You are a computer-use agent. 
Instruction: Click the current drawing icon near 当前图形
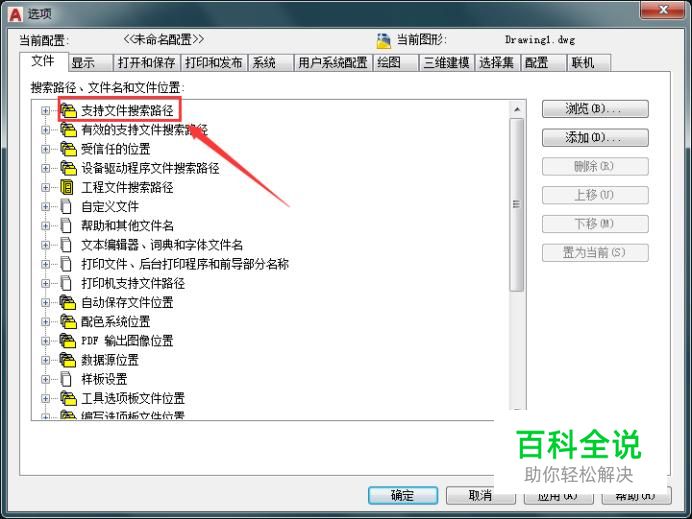tap(384, 41)
